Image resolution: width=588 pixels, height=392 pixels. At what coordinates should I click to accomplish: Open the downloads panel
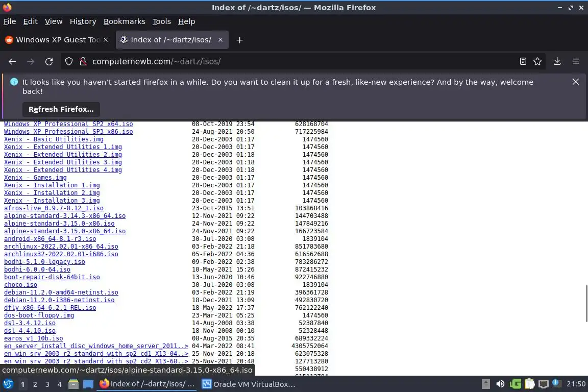(557, 62)
